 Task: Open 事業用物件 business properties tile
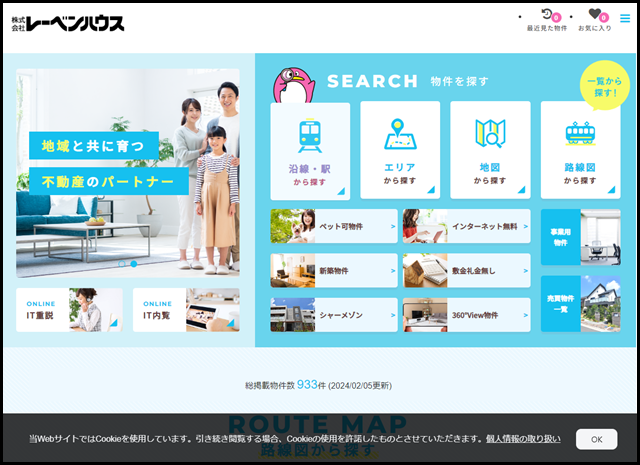pyautogui.click(x=580, y=237)
